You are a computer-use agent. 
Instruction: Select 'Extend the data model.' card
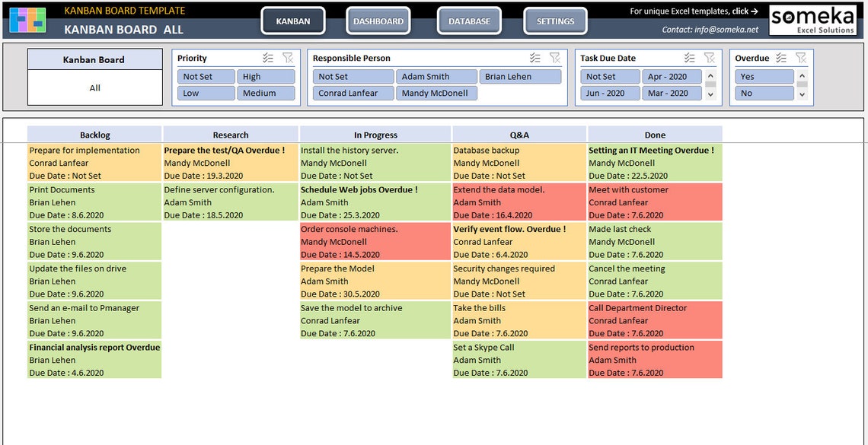(x=519, y=202)
